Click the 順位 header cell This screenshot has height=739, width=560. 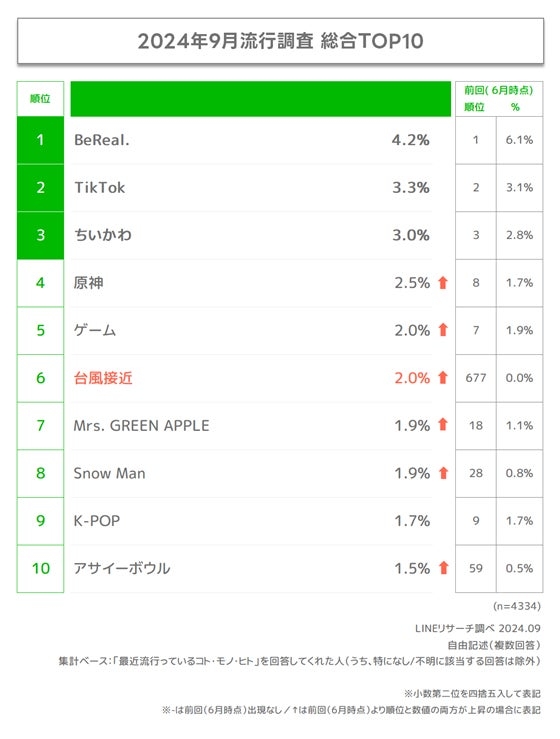(40, 99)
